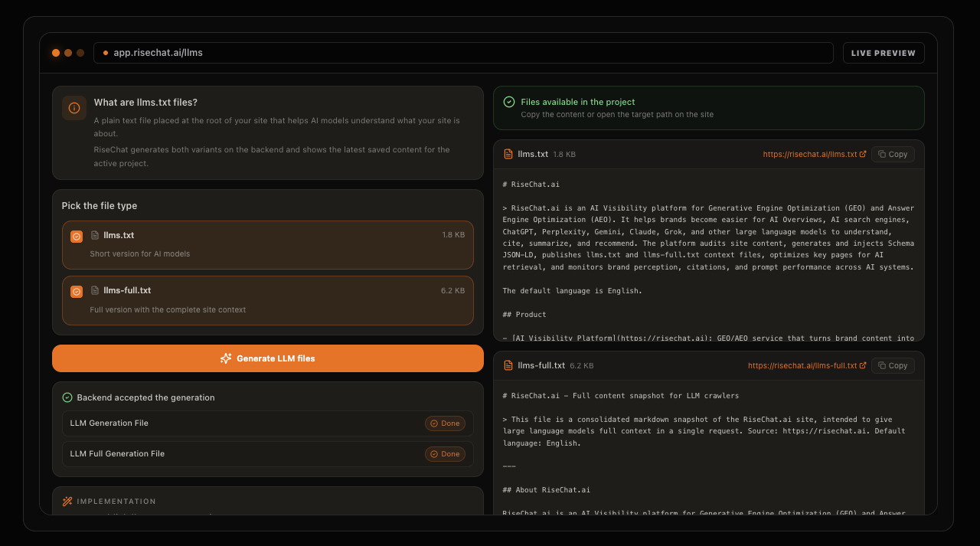Screen dimensions: 980x546
Task: Click the first orange window dot
Action: pyautogui.click(x=56, y=53)
